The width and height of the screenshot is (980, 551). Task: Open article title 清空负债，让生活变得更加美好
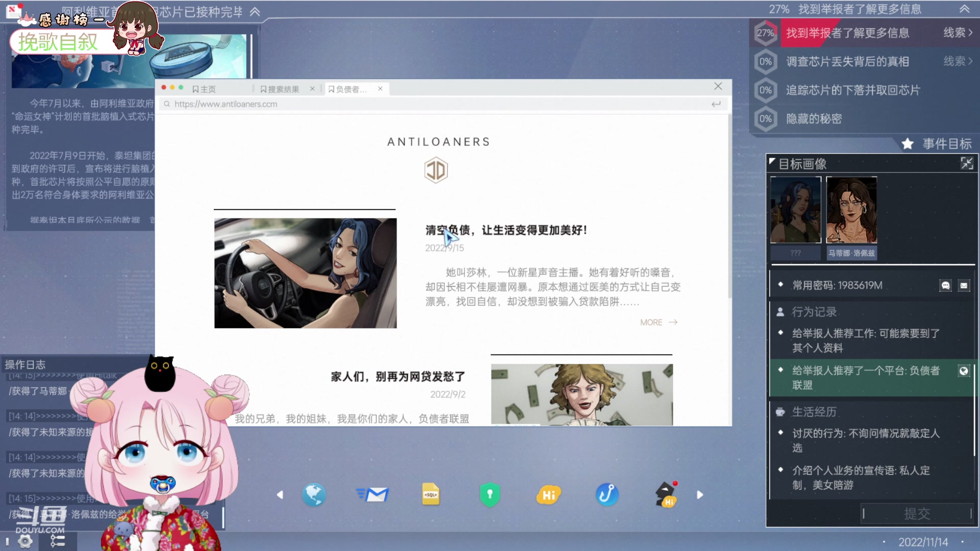click(506, 230)
